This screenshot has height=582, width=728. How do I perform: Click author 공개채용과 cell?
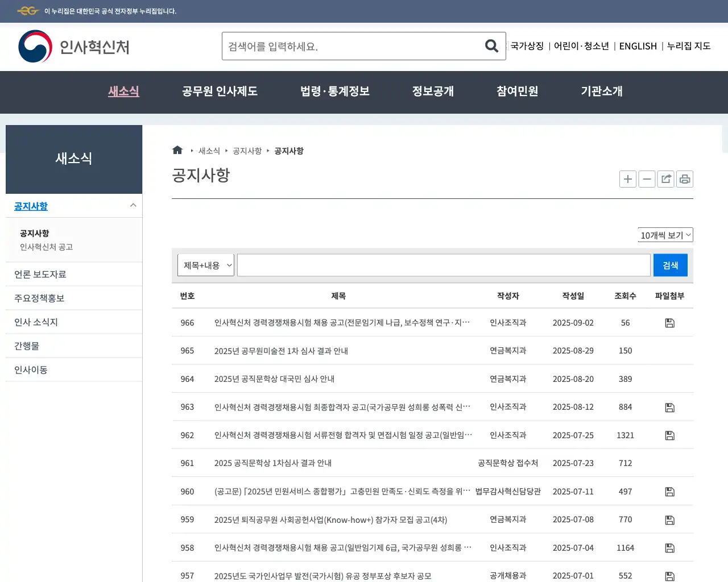[x=508, y=576]
